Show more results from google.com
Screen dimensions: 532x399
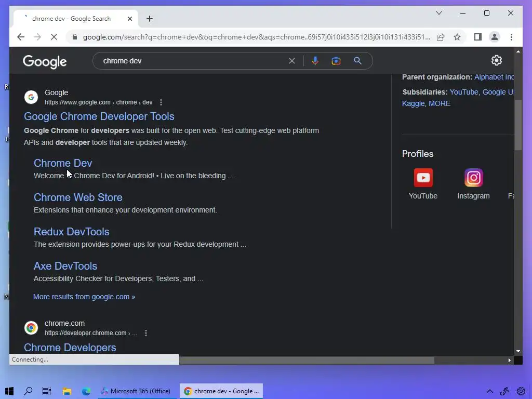click(x=84, y=297)
